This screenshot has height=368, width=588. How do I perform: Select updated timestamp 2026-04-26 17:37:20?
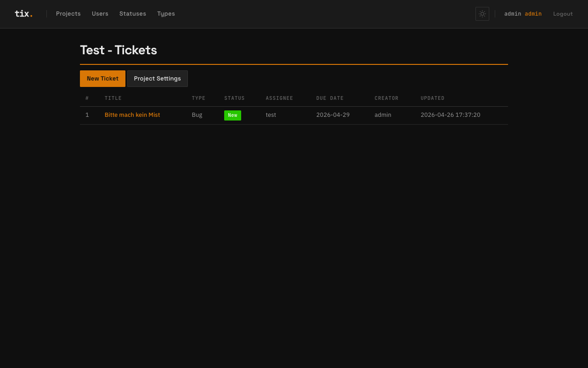450,115
